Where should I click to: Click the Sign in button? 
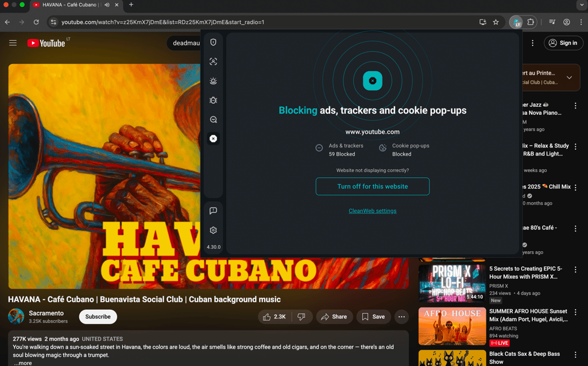[563, 43]
